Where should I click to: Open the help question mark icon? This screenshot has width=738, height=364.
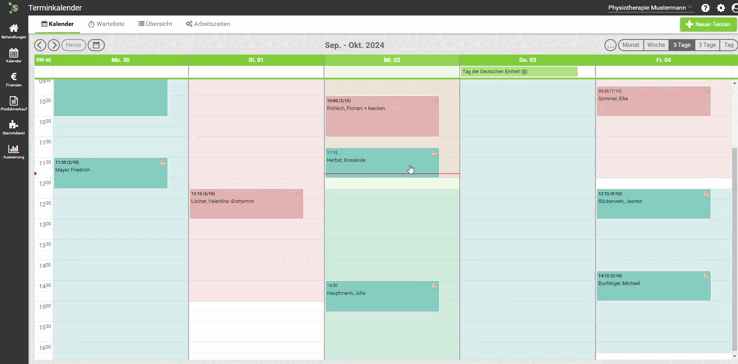pyautogui.click(x=705, y=8)
